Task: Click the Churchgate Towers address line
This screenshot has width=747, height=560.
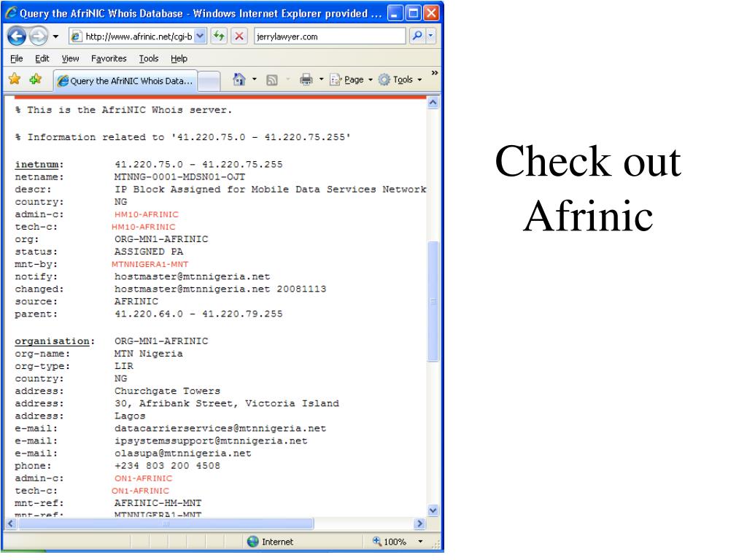Action: coord(167,392)
